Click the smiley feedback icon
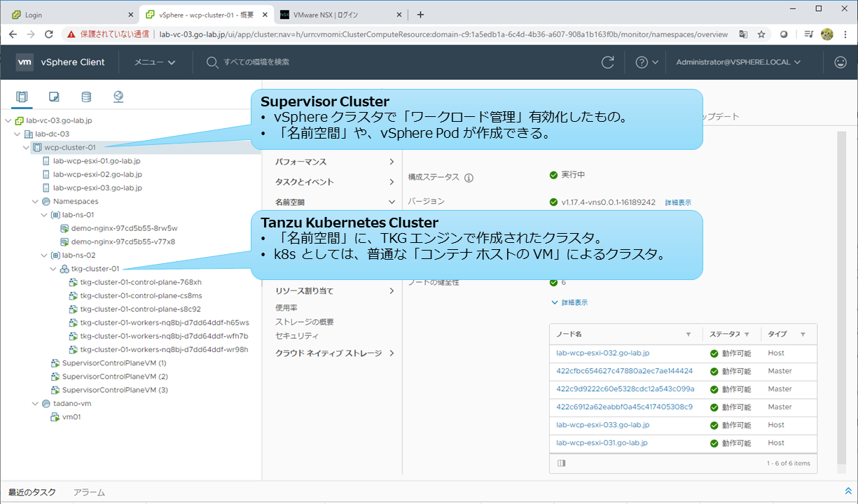This screenshot has width=858, height=504. click(x=840, y=62)
